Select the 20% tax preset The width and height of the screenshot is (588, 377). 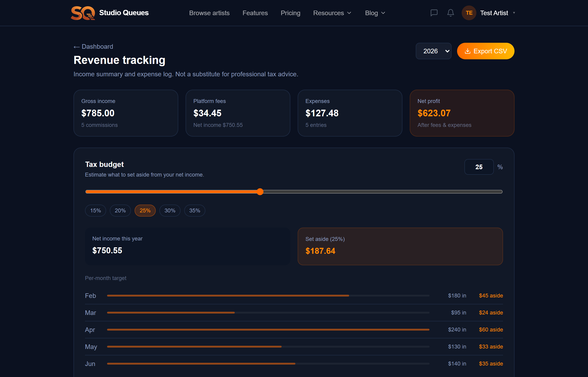pos(120,211)
